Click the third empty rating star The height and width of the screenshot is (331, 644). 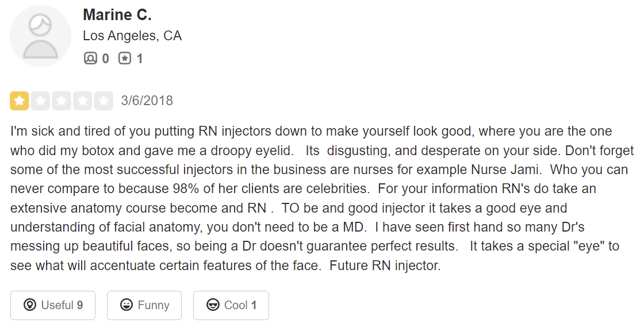[61, 101]
